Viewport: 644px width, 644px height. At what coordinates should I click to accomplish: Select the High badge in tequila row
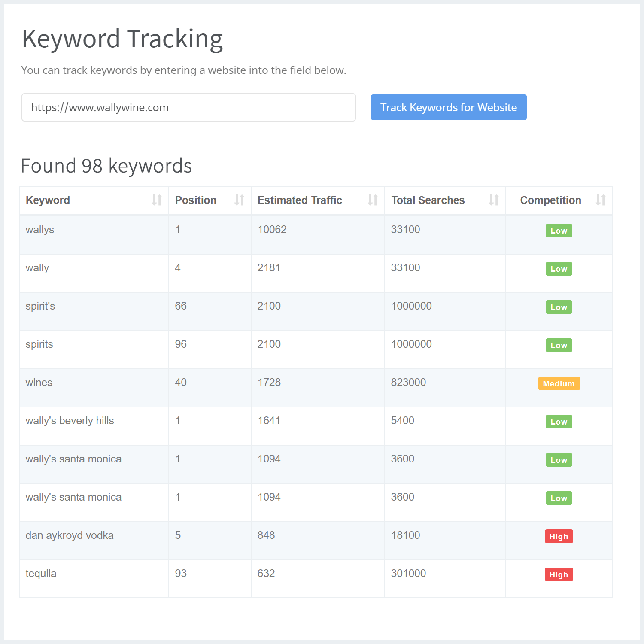(x=559, y=574)
